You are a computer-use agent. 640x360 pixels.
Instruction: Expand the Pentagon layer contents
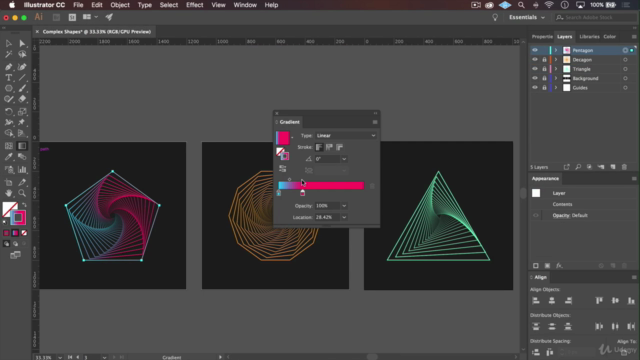pos(556,50)
